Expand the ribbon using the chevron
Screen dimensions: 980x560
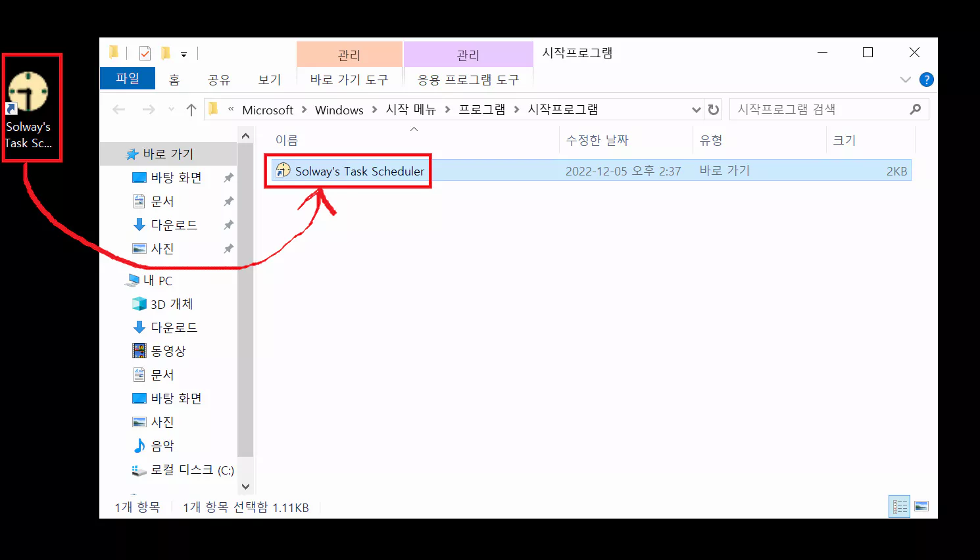(906, 79)
